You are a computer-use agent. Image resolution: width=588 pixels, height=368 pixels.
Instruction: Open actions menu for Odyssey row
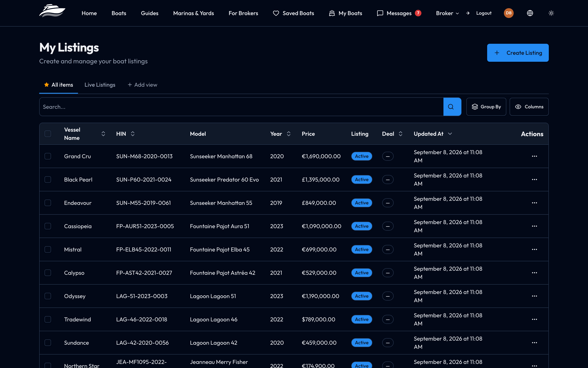[534, 296]
